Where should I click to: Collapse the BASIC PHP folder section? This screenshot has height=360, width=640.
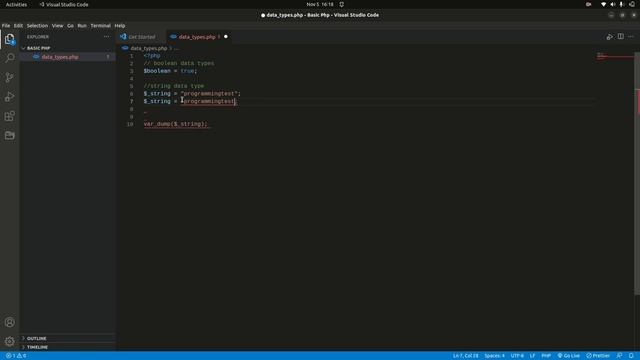point(67,48)
